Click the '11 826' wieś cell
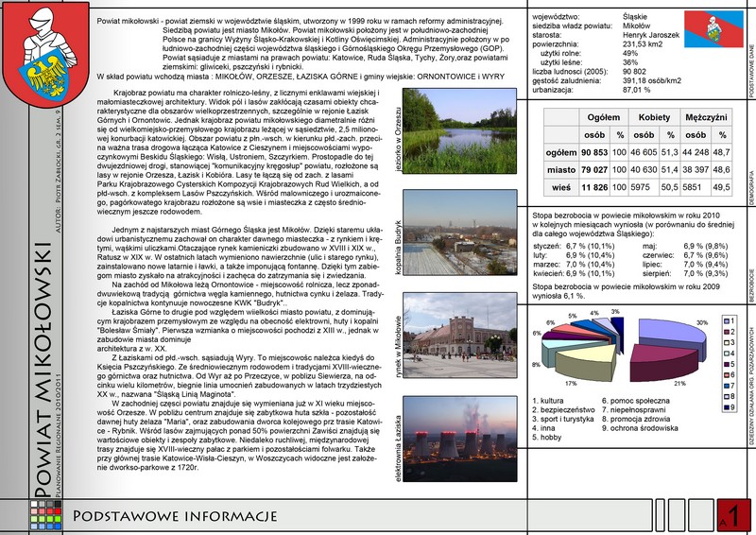The image size is (756, 535). click(594, 187)
